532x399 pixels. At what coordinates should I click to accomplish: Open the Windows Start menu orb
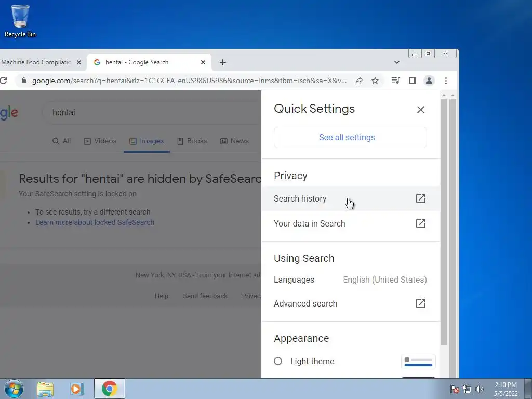click(x=14, y=389)
